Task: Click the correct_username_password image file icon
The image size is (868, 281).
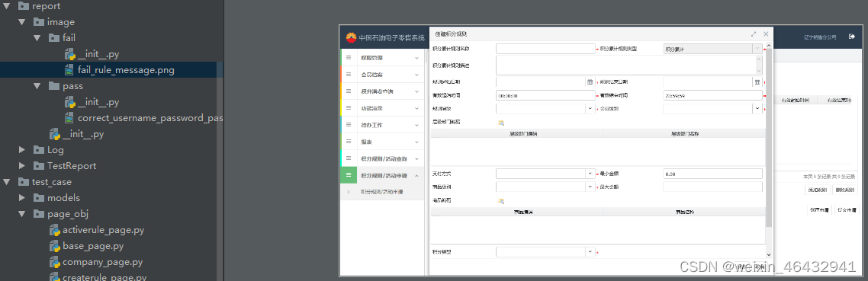Action: click(x=69, y=118)
